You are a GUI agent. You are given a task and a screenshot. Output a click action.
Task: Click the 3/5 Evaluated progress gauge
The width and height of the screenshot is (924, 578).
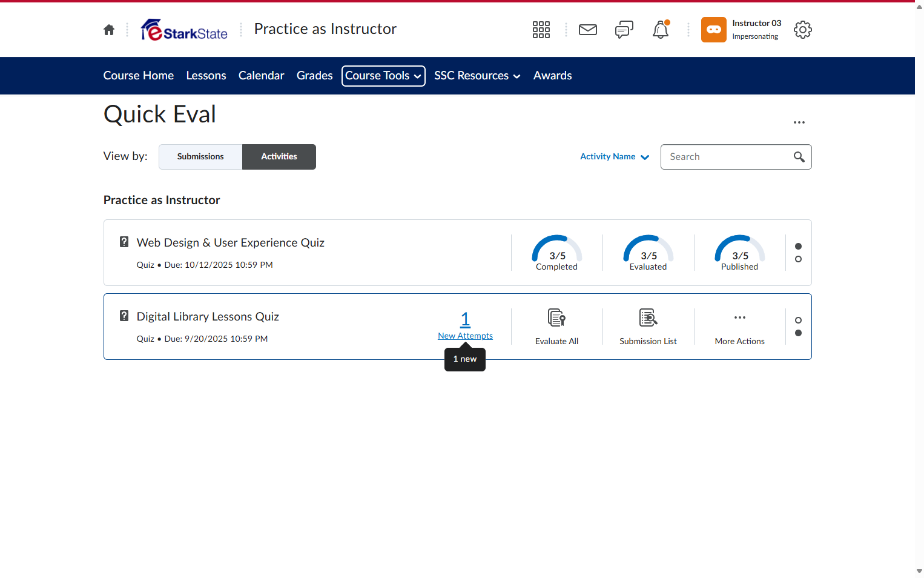(x=648, y=253)
